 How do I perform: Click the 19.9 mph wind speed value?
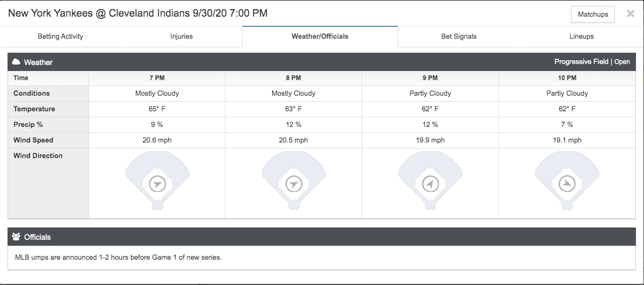point(430,140)
